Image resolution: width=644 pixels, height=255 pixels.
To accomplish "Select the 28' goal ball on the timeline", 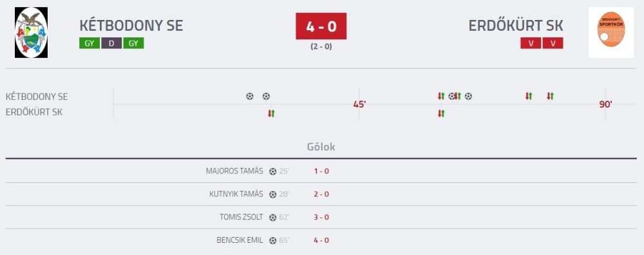I will (266, 97).
